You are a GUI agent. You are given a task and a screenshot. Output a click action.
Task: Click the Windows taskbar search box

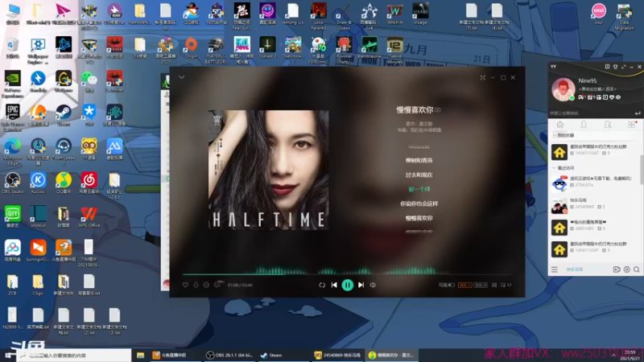coord(74,356)
